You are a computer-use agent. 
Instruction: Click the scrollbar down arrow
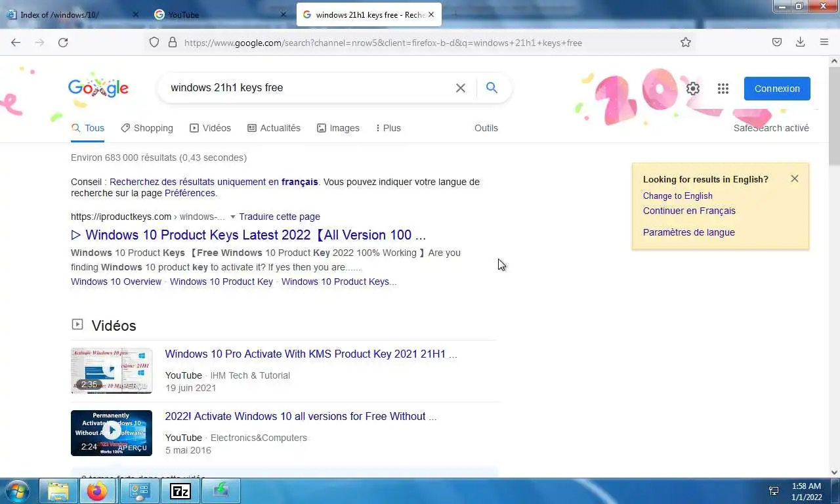click(834, 472)
